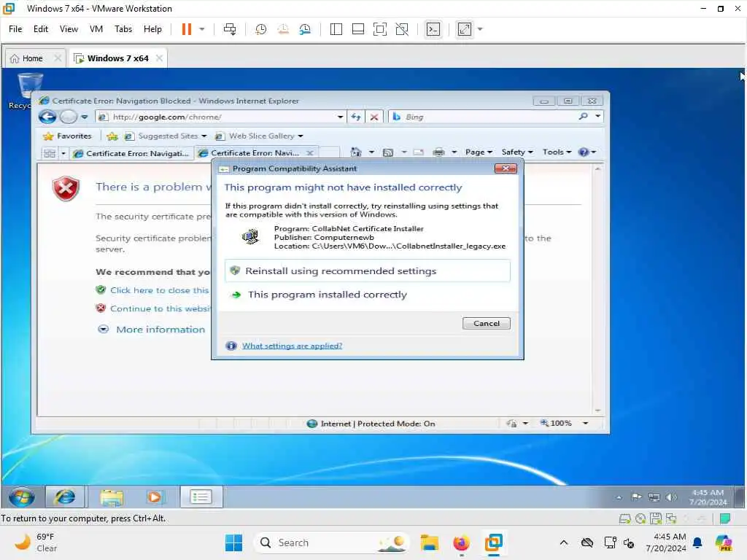Toggle the thumbnail bar icon in VMware
Viewport: 747px width, 560px height.
(357, 29)
